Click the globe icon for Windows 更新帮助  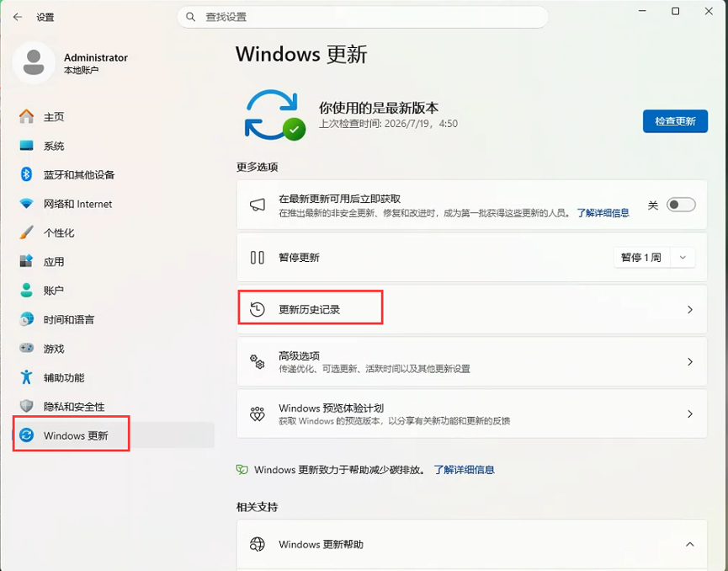click(x=258, y=544)
